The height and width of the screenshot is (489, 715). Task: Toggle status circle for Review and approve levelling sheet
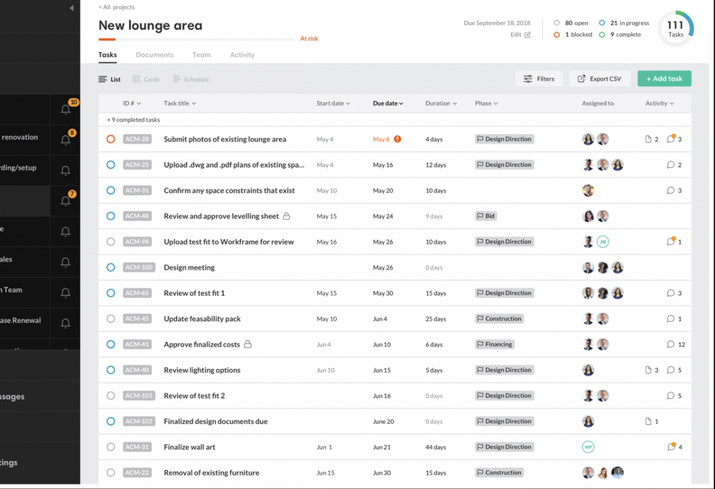(110, 216)
